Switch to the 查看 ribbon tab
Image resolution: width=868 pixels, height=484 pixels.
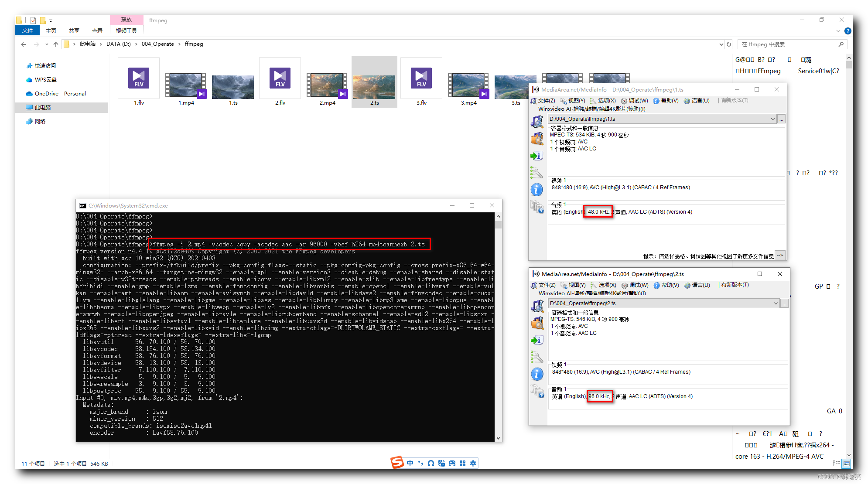pos(97,31)
